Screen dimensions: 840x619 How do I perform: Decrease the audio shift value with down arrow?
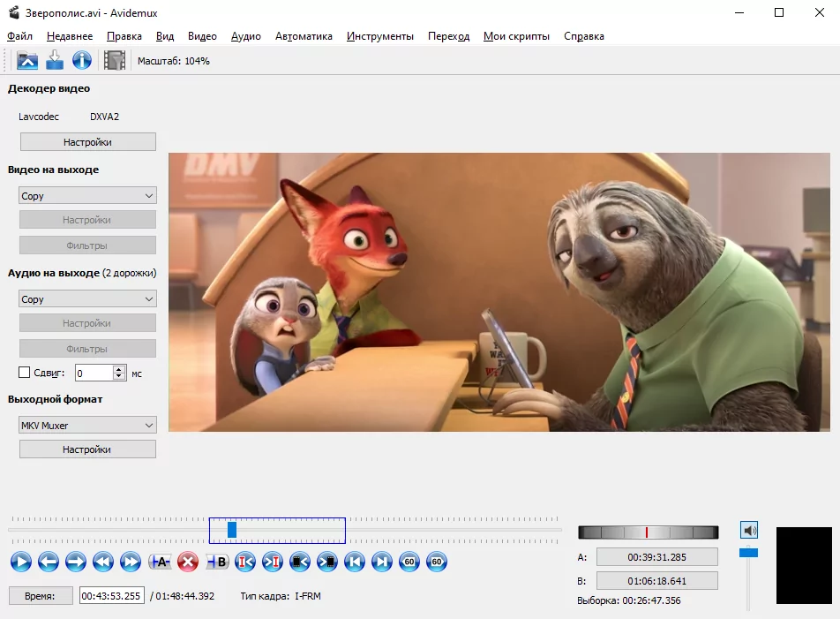pos(119,376)
